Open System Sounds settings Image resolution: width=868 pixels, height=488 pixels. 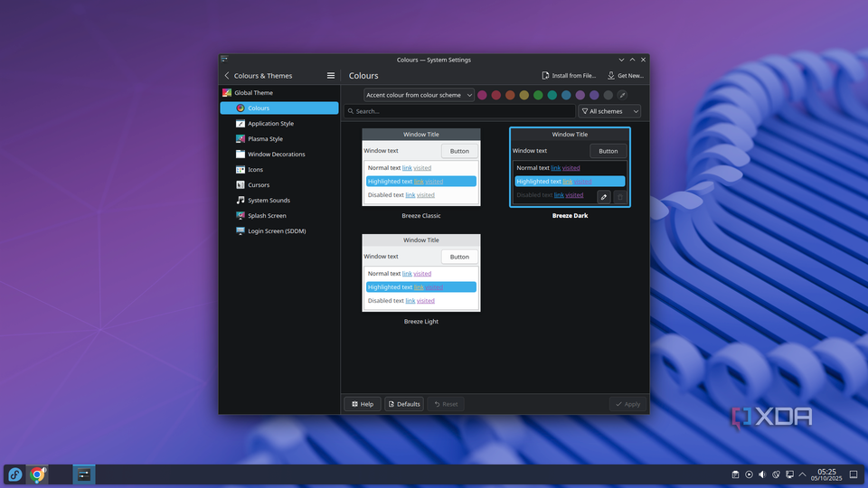pyautogui.click(x=279, y=201)
